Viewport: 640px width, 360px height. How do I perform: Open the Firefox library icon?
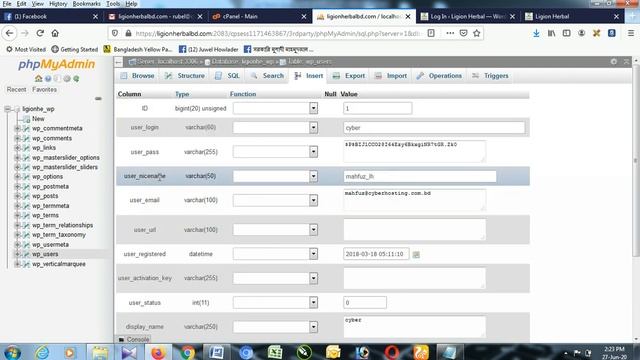(x=551, y=33)
